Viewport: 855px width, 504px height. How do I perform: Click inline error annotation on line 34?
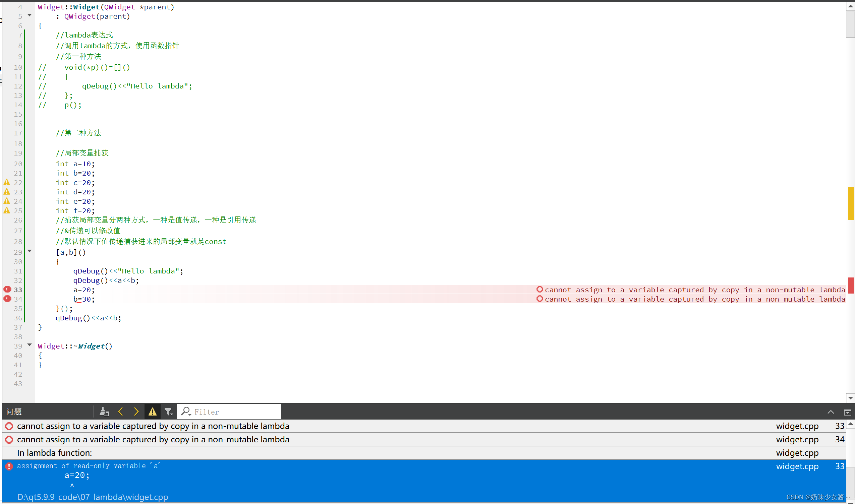click(691, 299)
